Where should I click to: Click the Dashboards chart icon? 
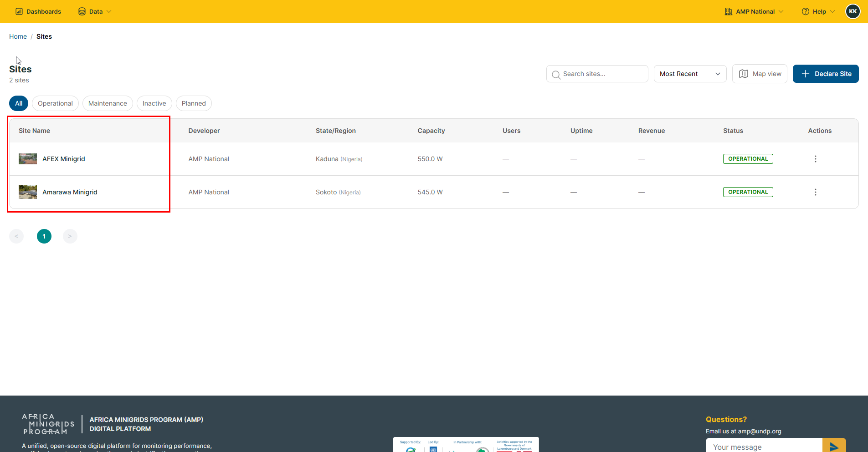click(x=19, y=11)
